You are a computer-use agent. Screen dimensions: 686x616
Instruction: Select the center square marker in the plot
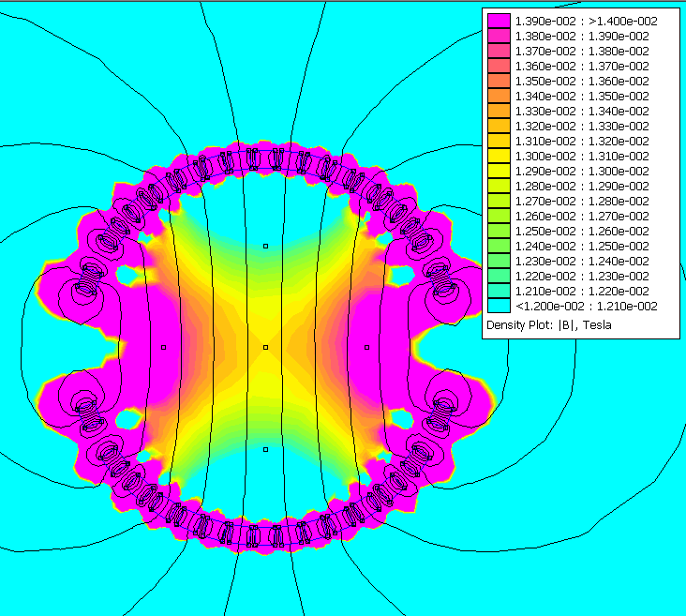coord(265,347)
